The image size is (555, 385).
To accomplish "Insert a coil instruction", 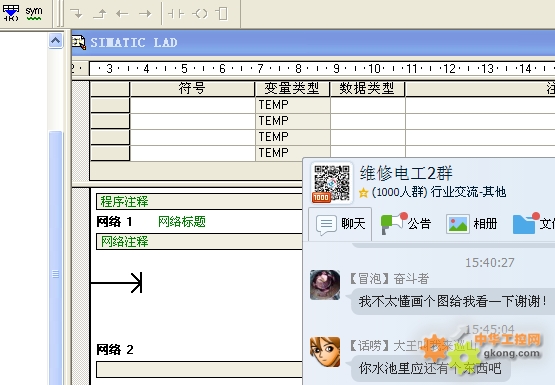I will pos(200,14).
